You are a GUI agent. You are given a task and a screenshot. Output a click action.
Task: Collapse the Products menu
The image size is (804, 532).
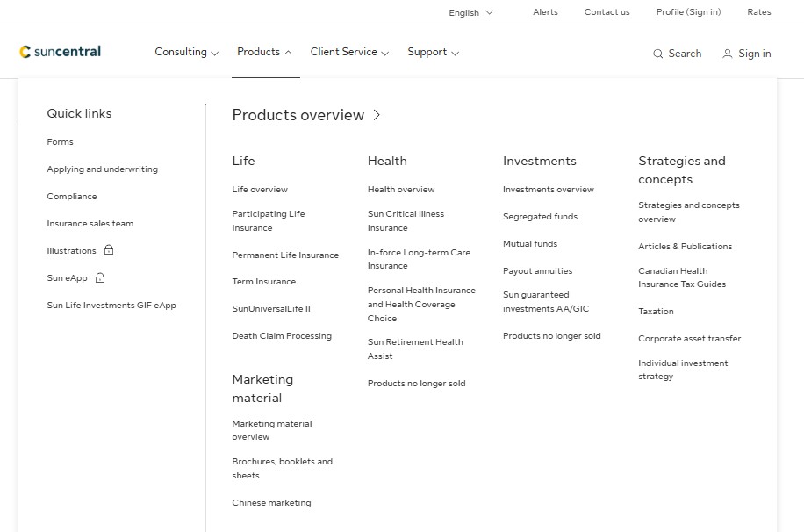tap(264, 52)
